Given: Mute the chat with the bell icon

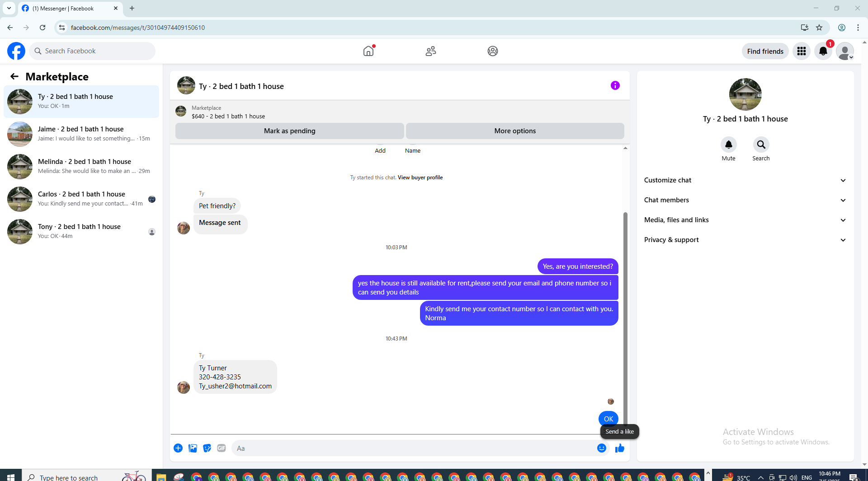Looking at the screenshot, I should [x=728, y=145].
